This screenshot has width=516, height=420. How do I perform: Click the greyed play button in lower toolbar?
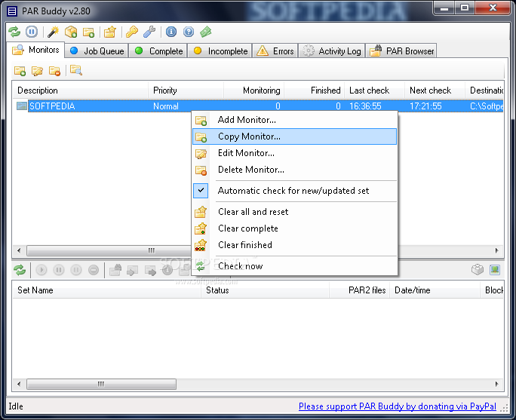click(41, 270)
